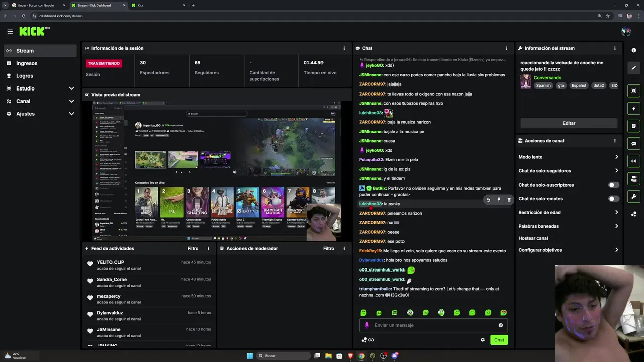This screenshot has width=644, height=362.
Task: Click the dota2 stream tag
Action: 598,85
